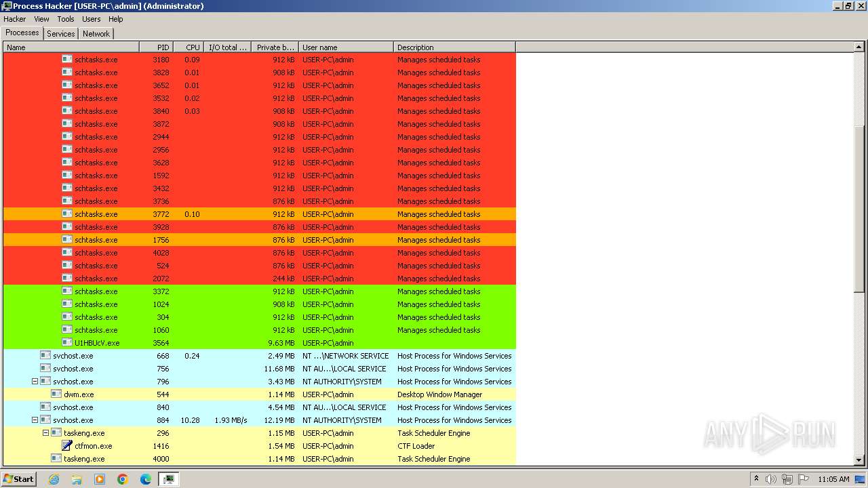
Task: Click the Action Center flag icon
Action: pos(804,479)
